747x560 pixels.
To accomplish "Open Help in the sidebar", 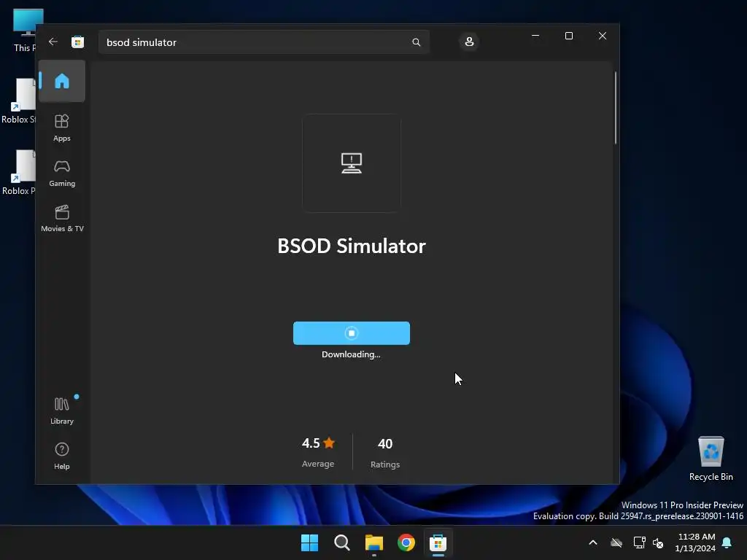I will (62, 456).
